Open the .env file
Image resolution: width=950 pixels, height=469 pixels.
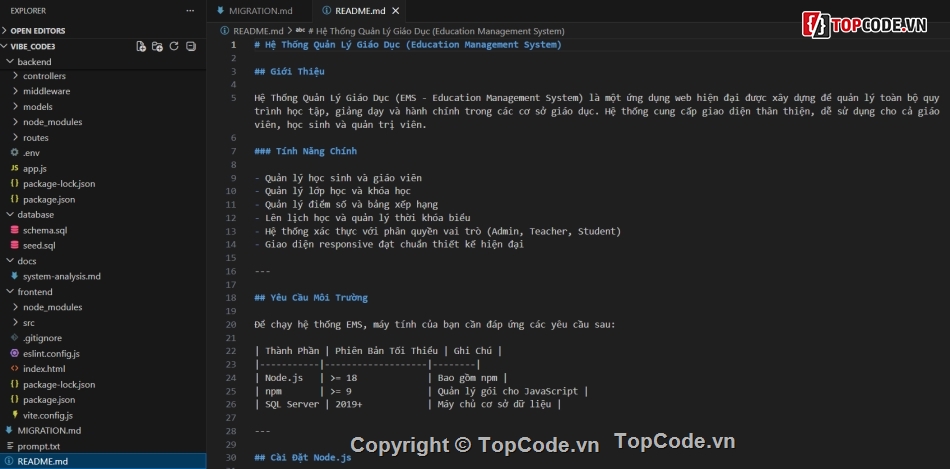coord(31,153)
